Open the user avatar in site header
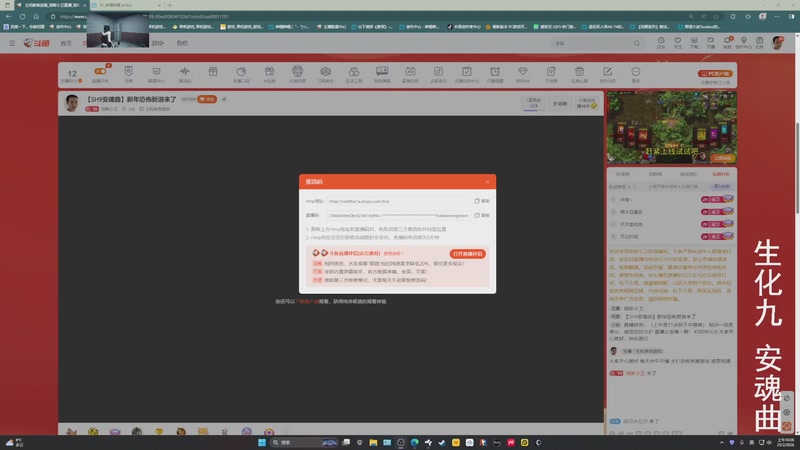This screenshot has height=450, width=800. 777,43
